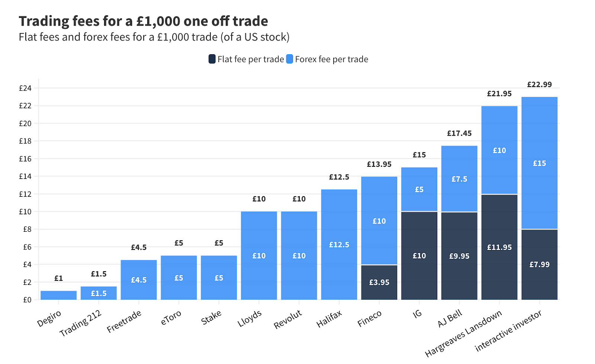Screen dimensions: 595x364
Task: Click the 'Hargreaves Lansdown' axis label
Action: [x=464, y=333]
